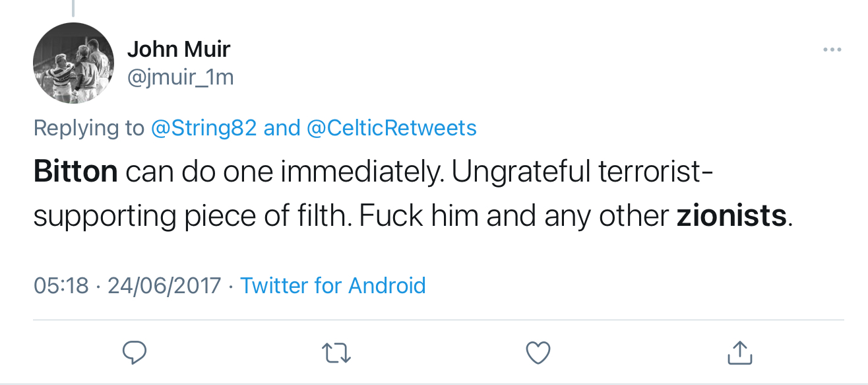Retweet this tweet using the arrows icon
Screen dimensions: 868x385
pos(339,353)
